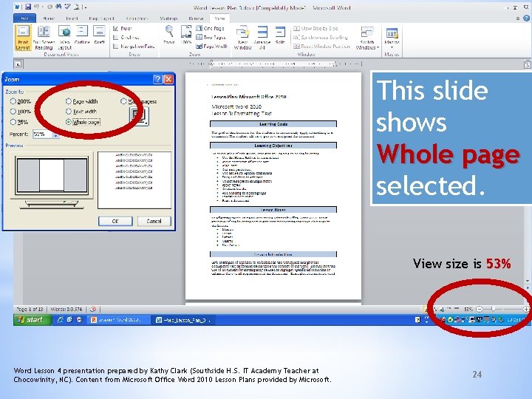Open the References tab
Screen dimensions: 532x399
(137, 18)
